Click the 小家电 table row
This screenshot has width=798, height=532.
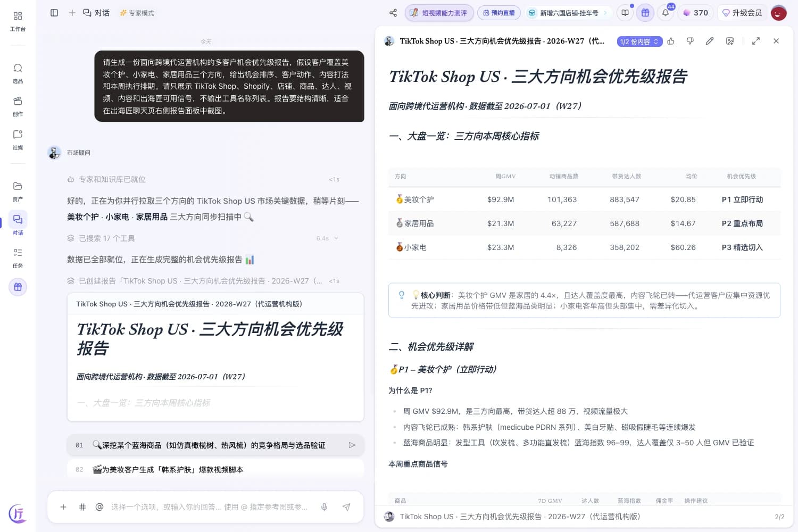pos(584,247)
